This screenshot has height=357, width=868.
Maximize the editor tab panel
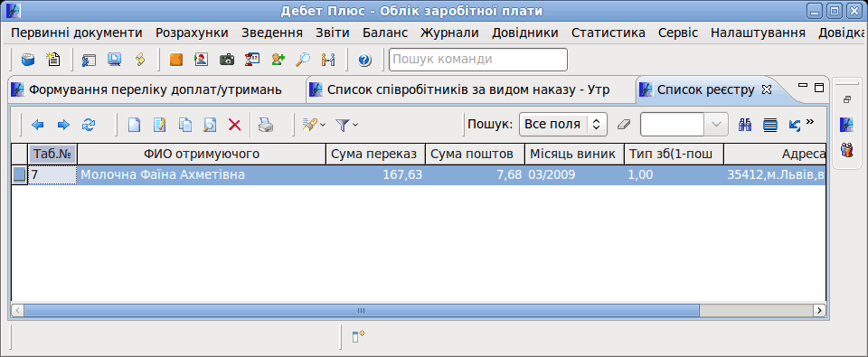(x=819, y=88)
